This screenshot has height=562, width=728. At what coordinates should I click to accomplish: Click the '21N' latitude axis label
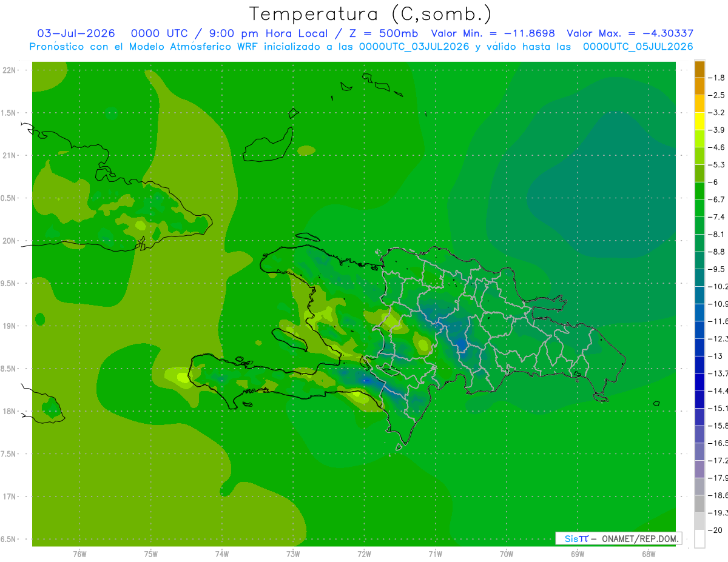10,155
